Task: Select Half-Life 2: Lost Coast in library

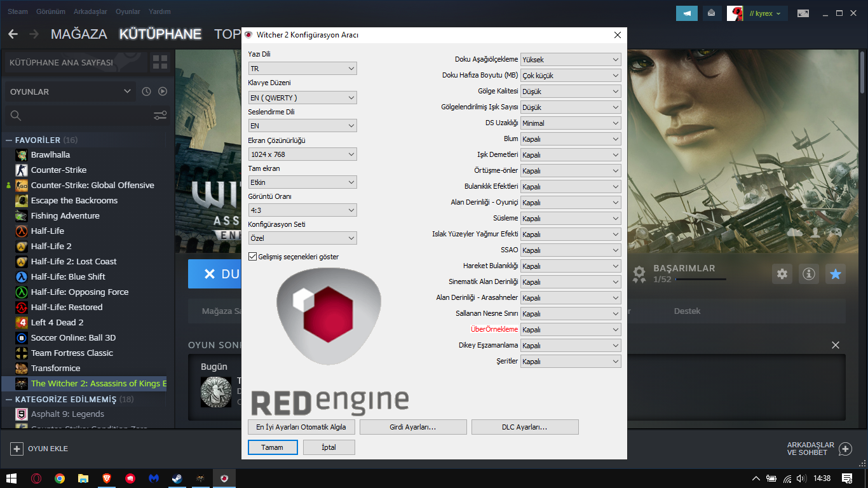Action: tap(74, 261)
